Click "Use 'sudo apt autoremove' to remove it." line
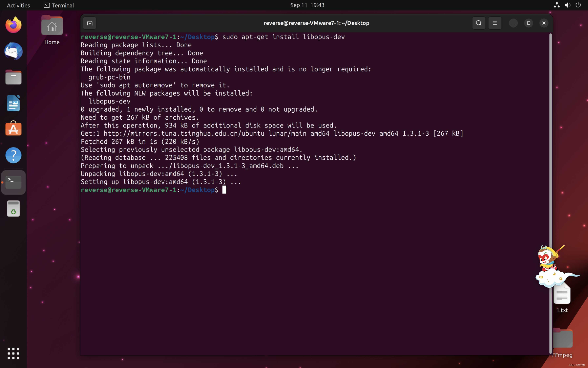Viewport: 588px width, 368px height. click(x=155, y=85)
